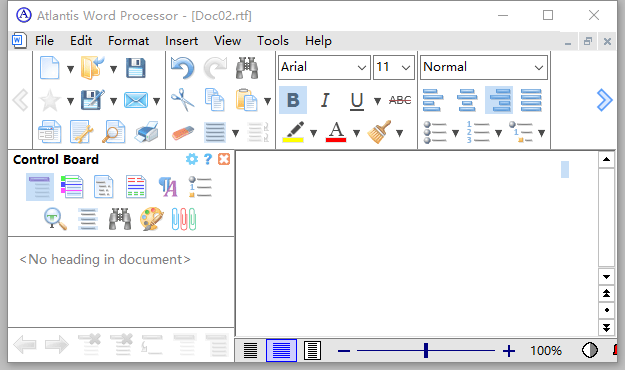The image size is (625, 370).
Task: Expand Paste options dropdown arrow
Action: pyautogui.click(x=267, y=101)
